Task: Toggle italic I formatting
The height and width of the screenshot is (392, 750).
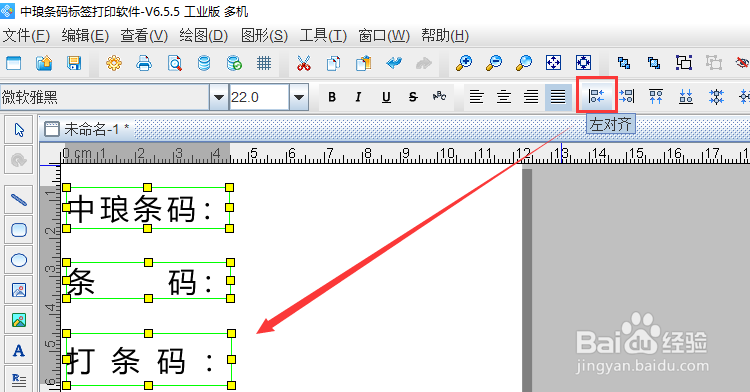Action: (x=358, y=97)
